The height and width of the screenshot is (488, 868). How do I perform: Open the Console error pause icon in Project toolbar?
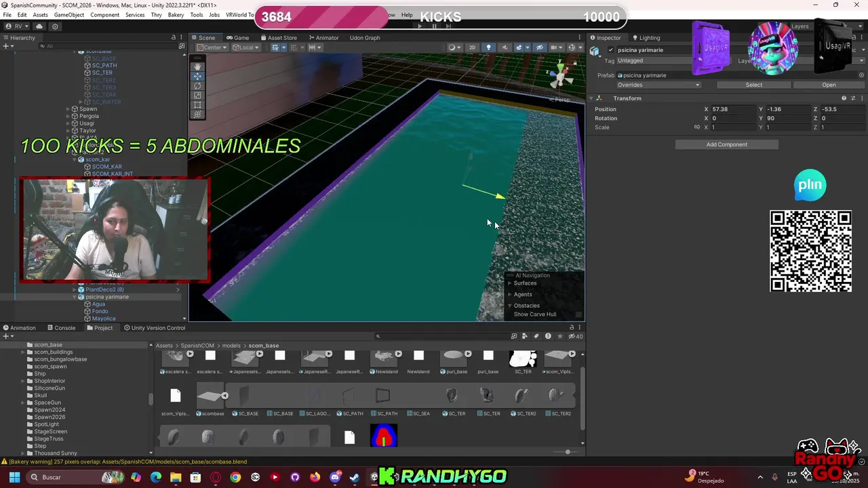[x=548, y=336]
